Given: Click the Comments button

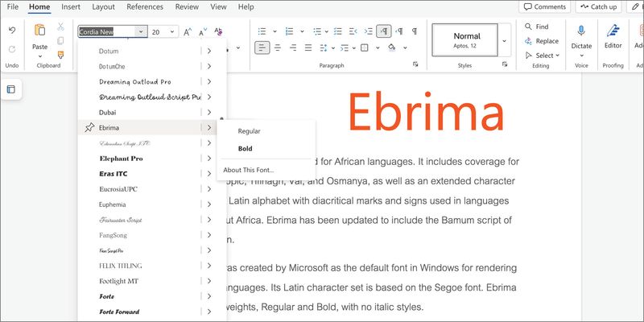Looking at the screenshot, I should pyautogui.click(x=545, y=6).
